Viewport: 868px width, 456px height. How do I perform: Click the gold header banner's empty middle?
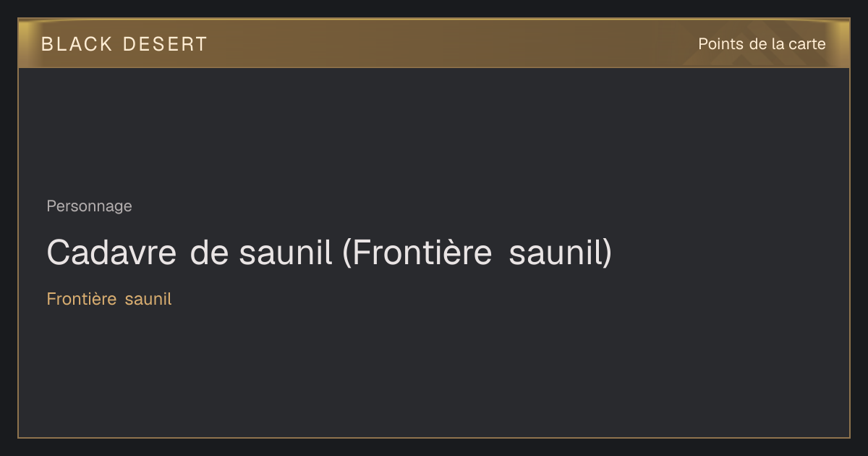(x=448, y=43)
